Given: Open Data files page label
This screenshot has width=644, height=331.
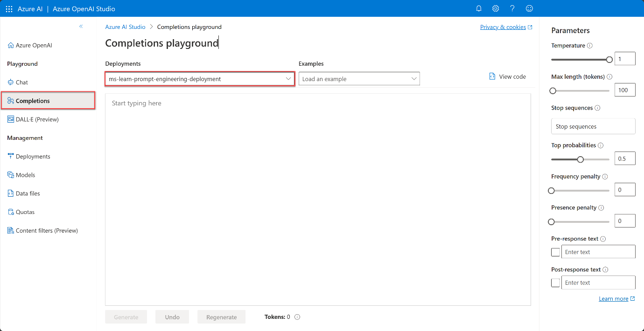Looking at the screenshot, I should 28,193.
